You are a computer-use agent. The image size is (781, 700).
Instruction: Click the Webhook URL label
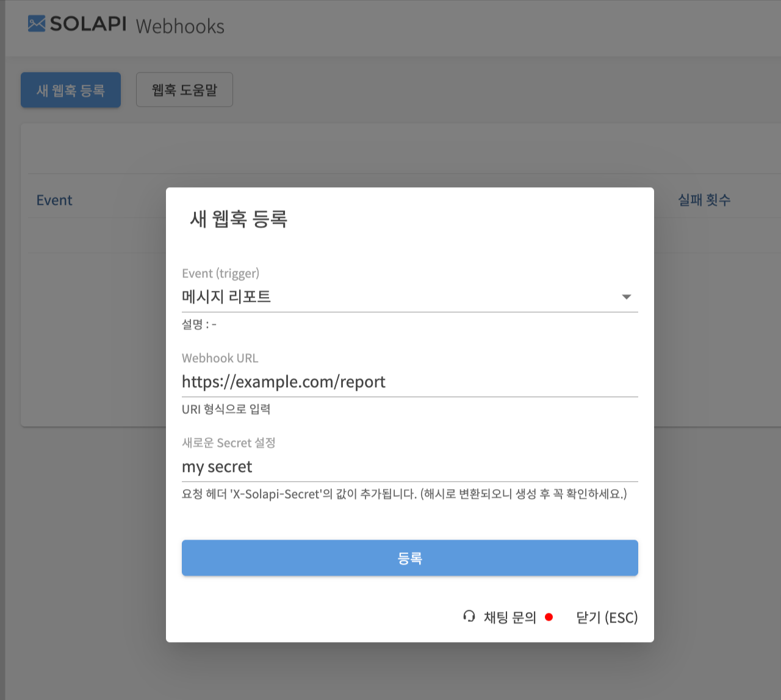(x=220, y=358)
